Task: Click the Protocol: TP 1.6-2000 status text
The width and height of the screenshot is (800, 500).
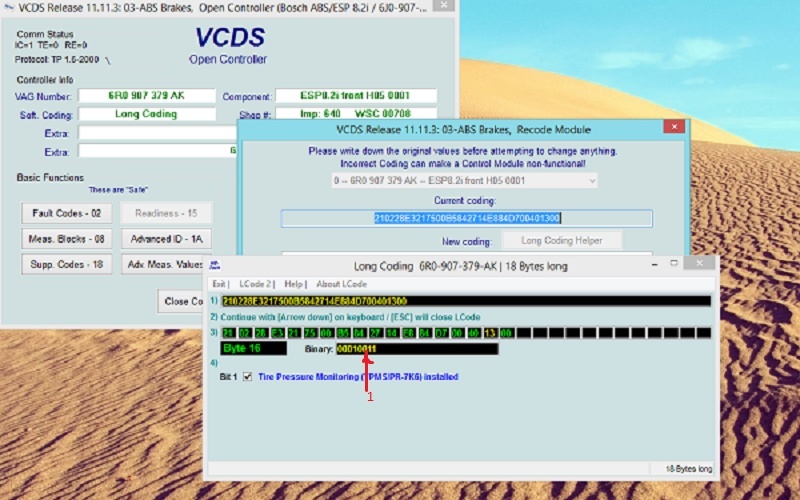Action: tap(57, 59)
